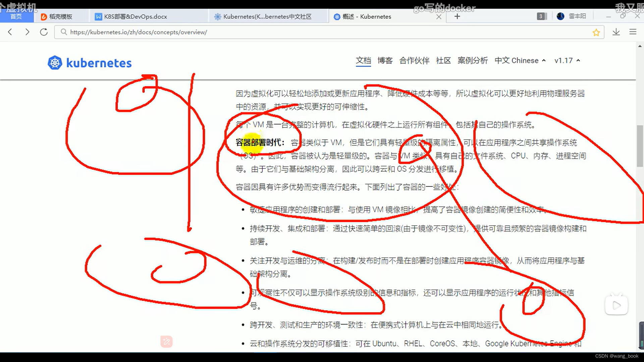Expand the v1.17 version dropdown
Image resolution: width=644 pixels, height=362 pixels.
[x=567, y=61]
